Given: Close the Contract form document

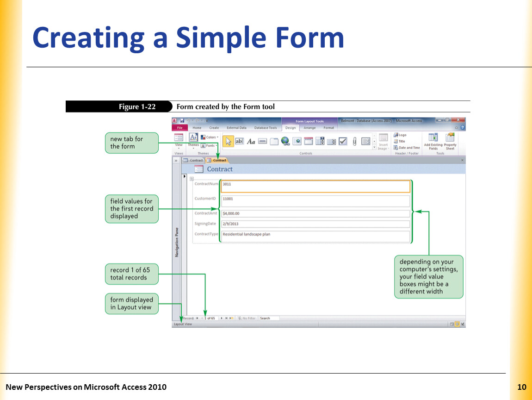Looking at the screenshot, I should pos(462,160).
